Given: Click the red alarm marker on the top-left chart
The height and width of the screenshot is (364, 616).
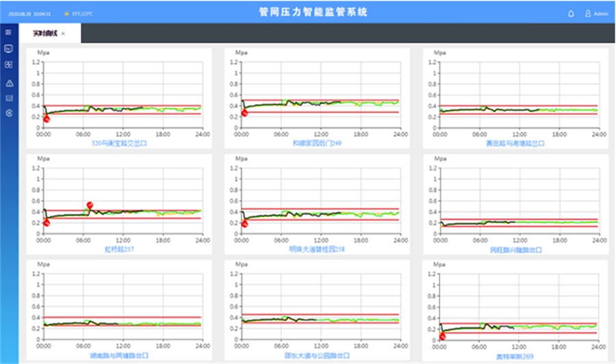Looking at the screenshot, I should coord(47,118).
